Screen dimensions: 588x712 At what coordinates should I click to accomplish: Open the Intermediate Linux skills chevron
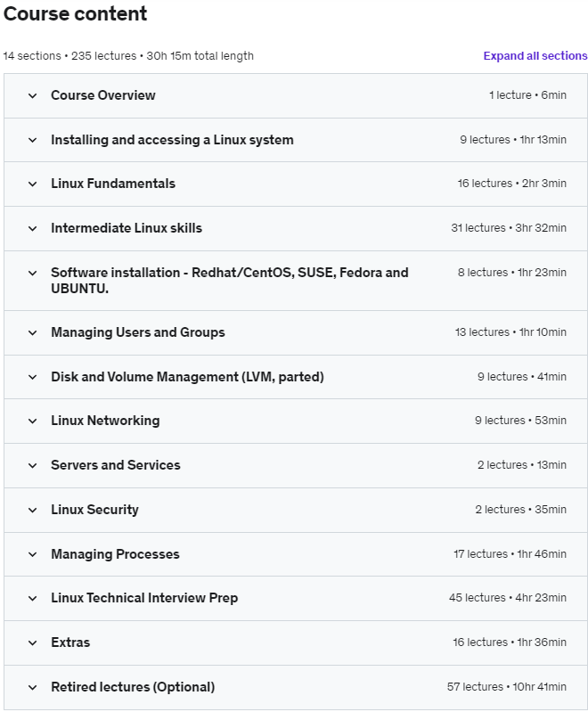point(33,228)
